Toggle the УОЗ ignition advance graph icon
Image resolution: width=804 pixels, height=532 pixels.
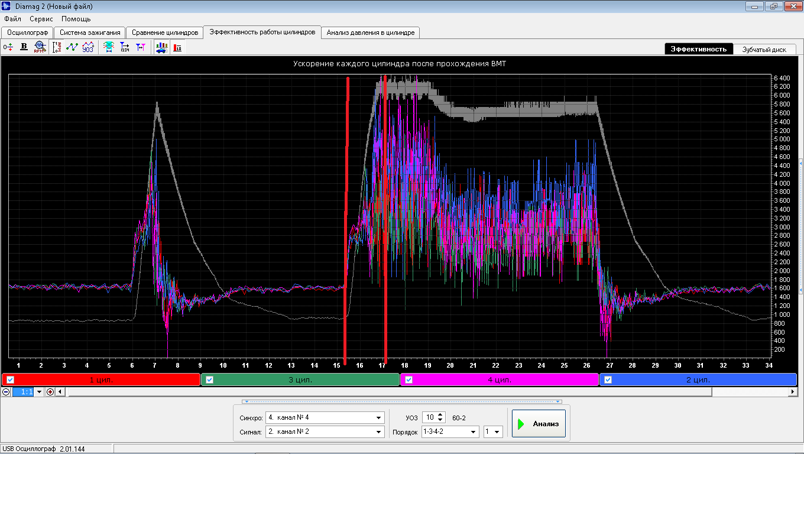(88, 47)
